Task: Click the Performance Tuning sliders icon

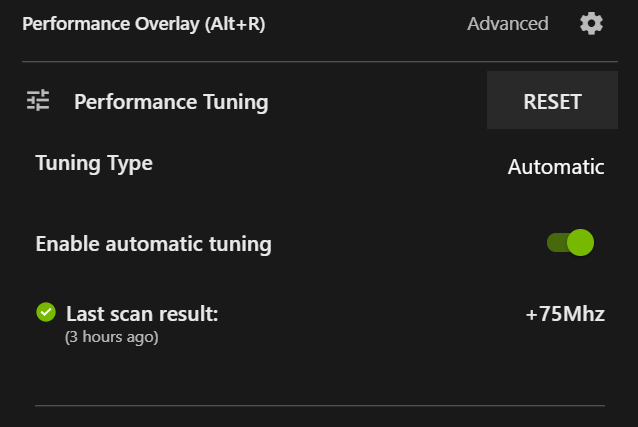Action: (38, 100)
